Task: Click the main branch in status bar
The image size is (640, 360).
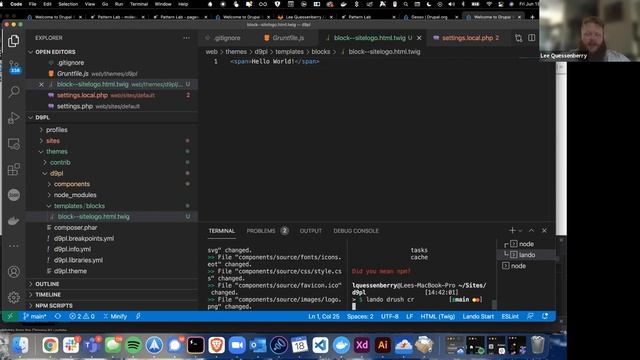Action: [x=35, y=316]
